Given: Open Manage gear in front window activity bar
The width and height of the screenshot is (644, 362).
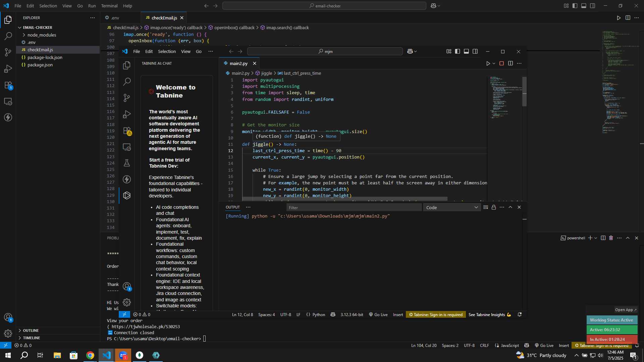Looking at the screenshot, I should click(x=127, y=302).
